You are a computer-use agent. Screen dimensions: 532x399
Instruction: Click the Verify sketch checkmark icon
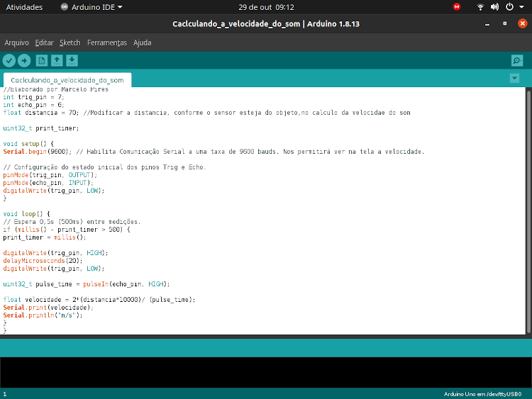[x=9, y=61]
